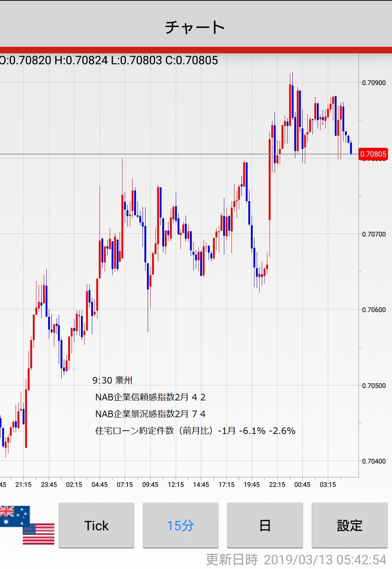Open the 設定 settings button

[349, 525]
